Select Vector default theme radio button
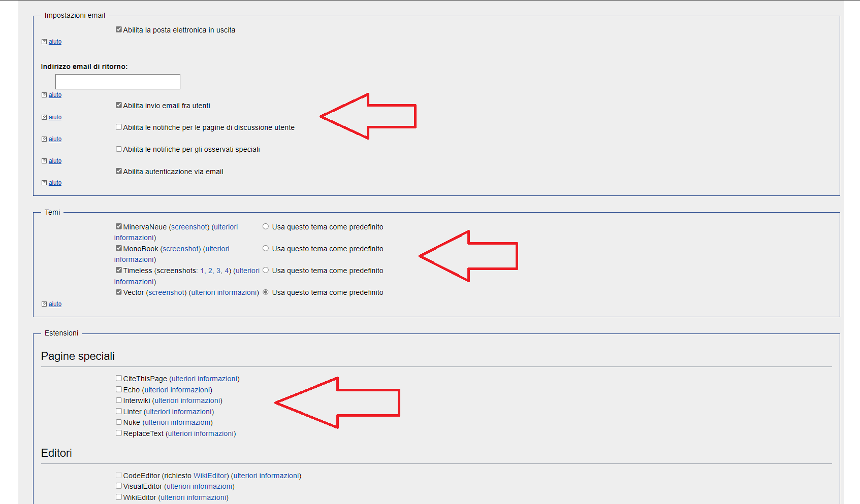 coord(266,292)
